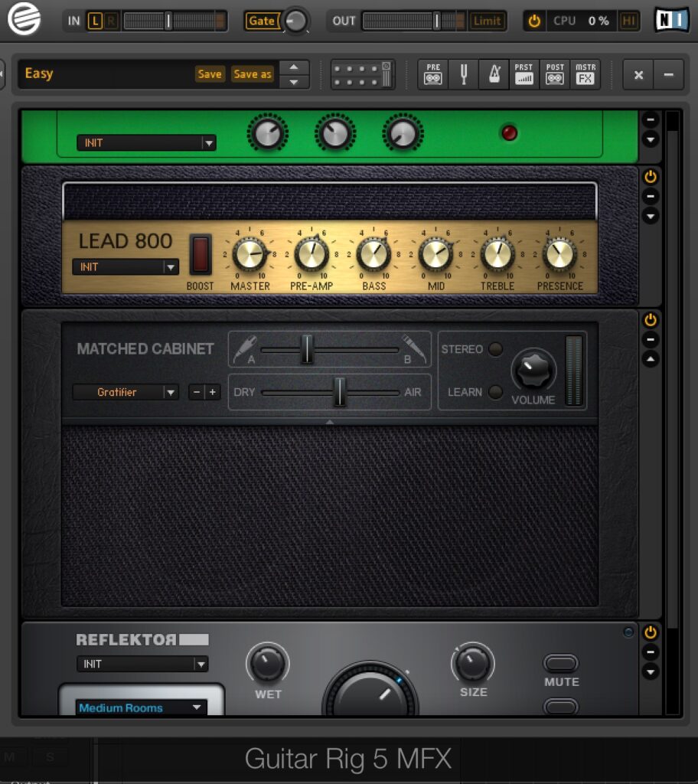Image resolution: width=698 pixels, height=784 pixels.
Task: Minimize the green pedal module
Action: [x=651, y=120]
